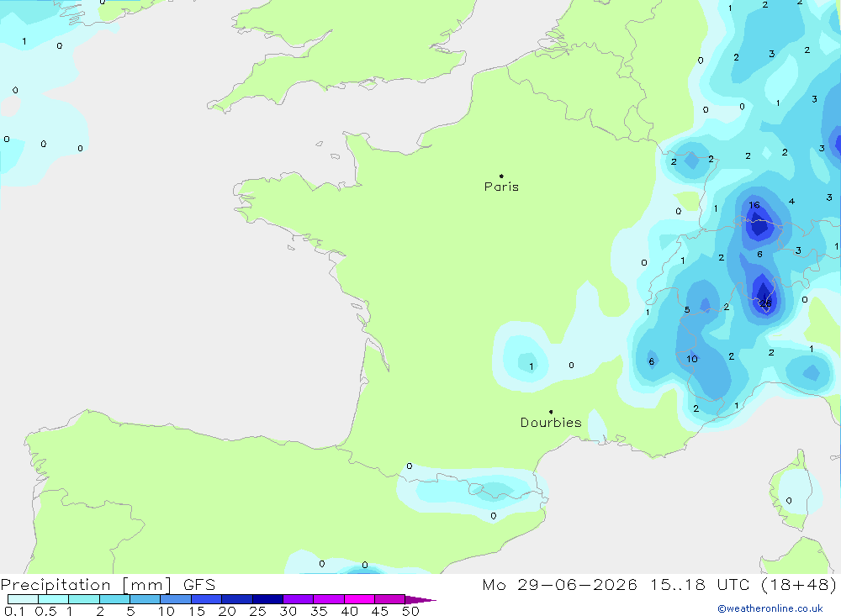The width and height of the screenshot is (841, 616).
Task: Click the "10" precipitation value on map
Action: click(x=692, y=359)
